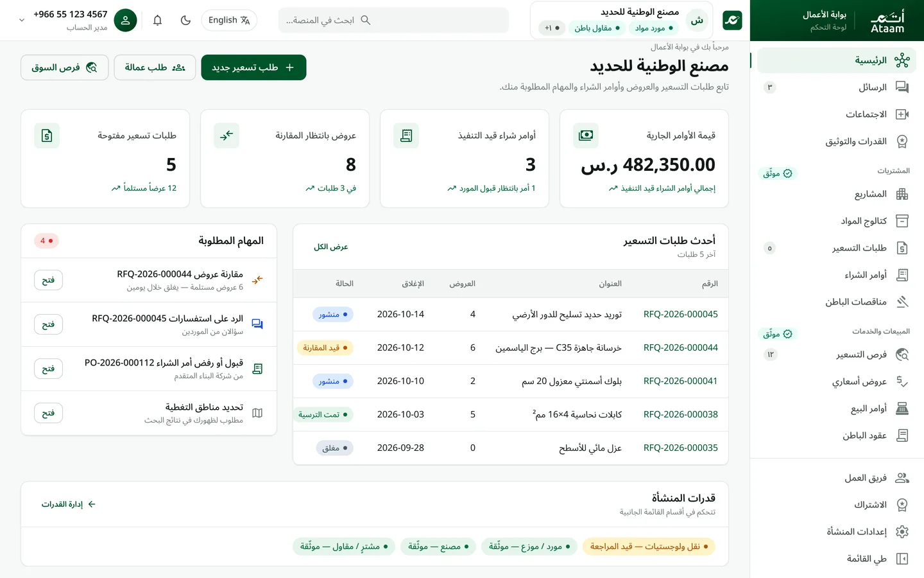Switch language to English
The image size is (924, 578).
click(x=229, y=20)
